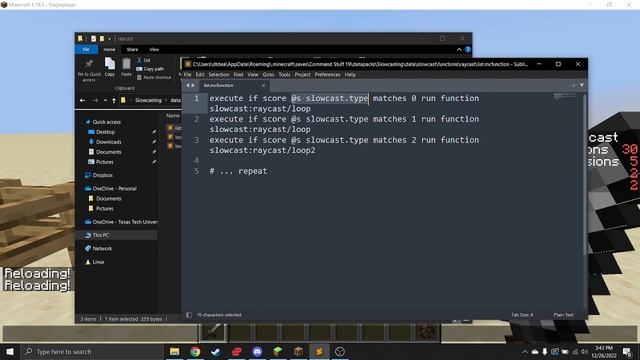This screenshot has height=360, width=640.
Task: Go up one folder level in Explorer
Action: pos(114,100)
